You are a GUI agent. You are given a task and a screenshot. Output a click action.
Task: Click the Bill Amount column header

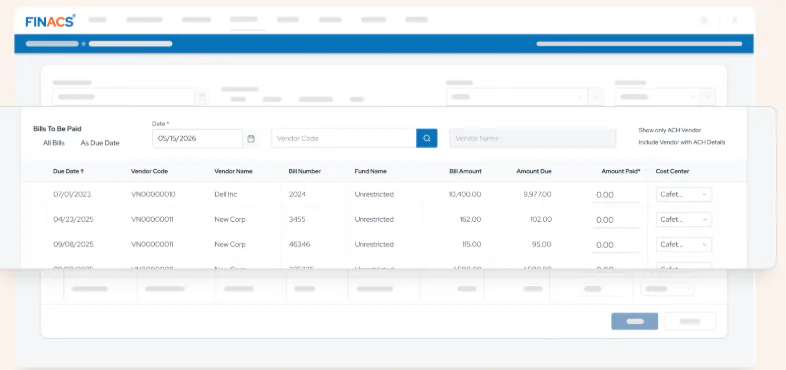click(465, 171)
